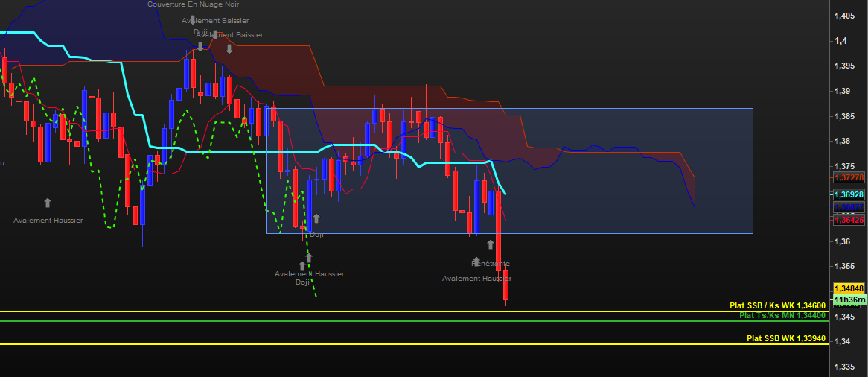Click the green Plat Ts/Ks MN 1,34400 label
This screenshot has width=868, height=377.
pyautogui.click(x=782, y=315)
